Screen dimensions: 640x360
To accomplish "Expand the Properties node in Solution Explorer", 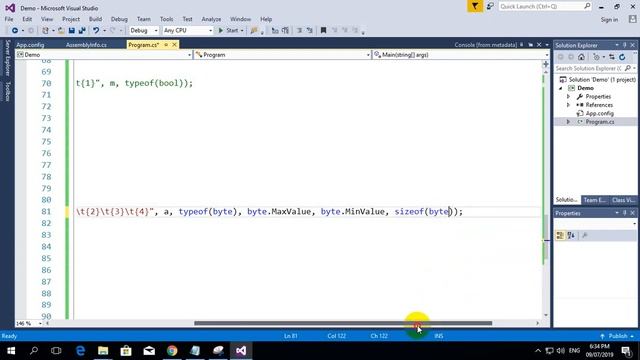I will [x=568, y=97].
